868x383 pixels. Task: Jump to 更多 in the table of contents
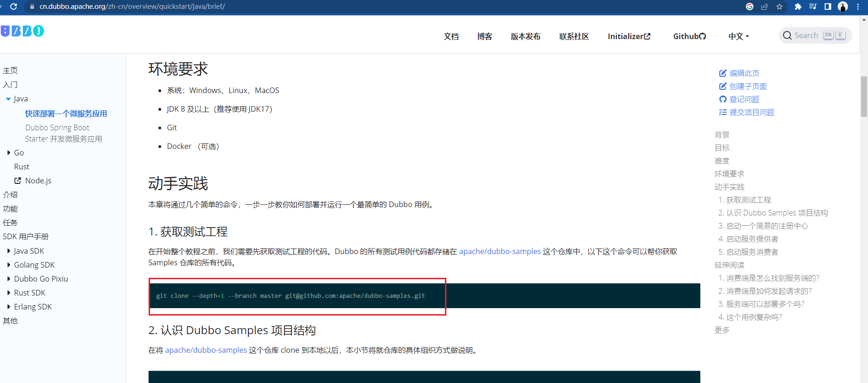pos(722,330)
